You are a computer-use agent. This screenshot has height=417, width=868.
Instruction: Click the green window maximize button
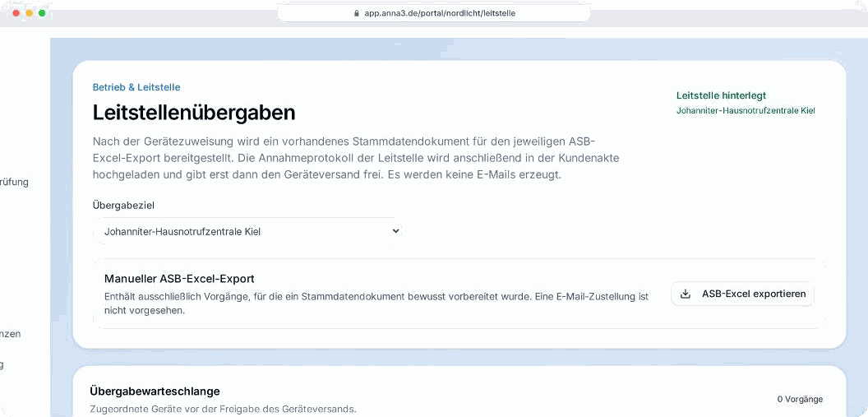point(42,12)
